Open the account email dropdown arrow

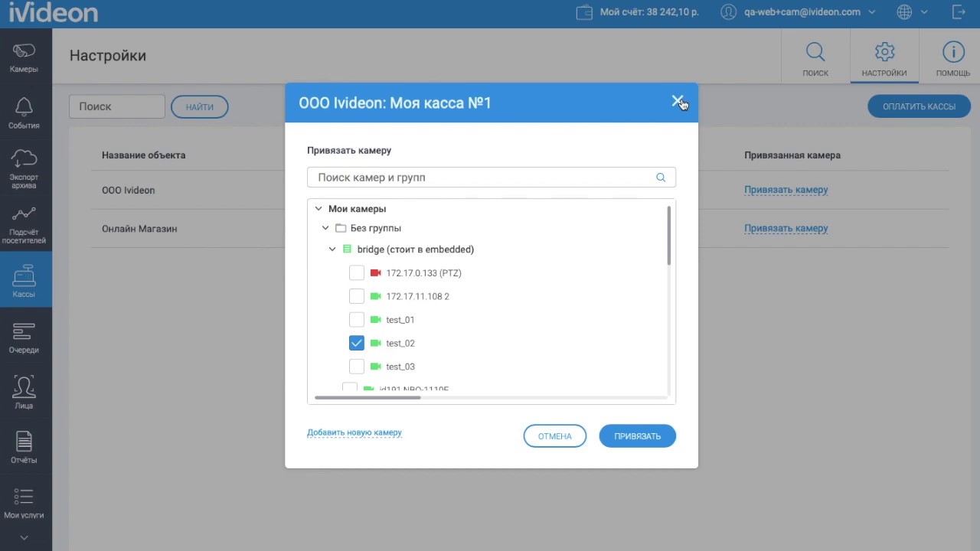[872, 12]
